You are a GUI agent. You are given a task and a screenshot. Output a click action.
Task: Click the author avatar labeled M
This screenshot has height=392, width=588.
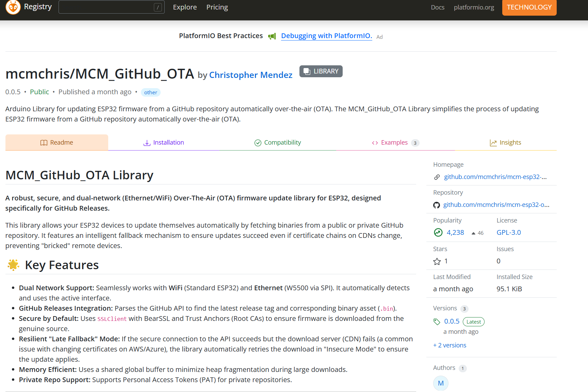point(441,383)
